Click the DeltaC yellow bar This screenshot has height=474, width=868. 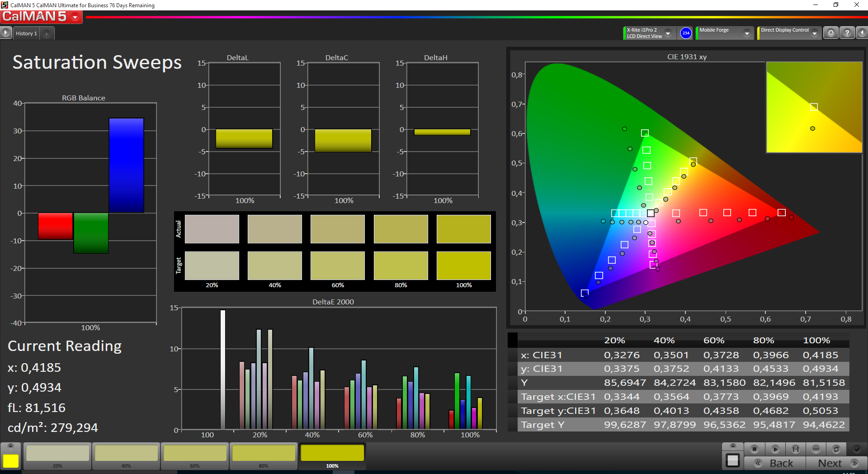click(x=343, y=141)
